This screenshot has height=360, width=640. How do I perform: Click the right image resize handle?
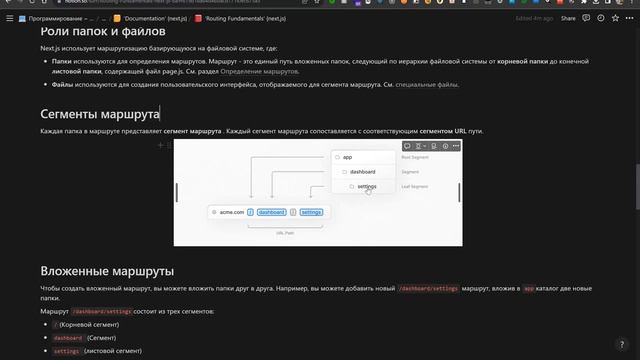tap(459, 192)
